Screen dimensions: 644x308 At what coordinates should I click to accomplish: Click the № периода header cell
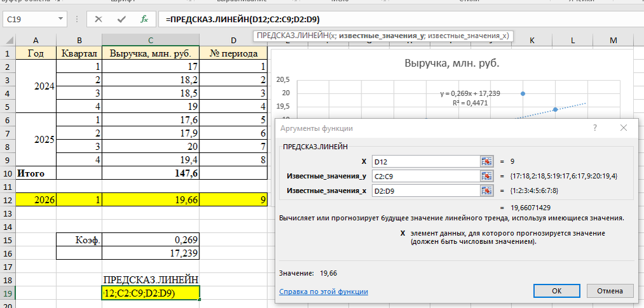[x=234, y=53]
